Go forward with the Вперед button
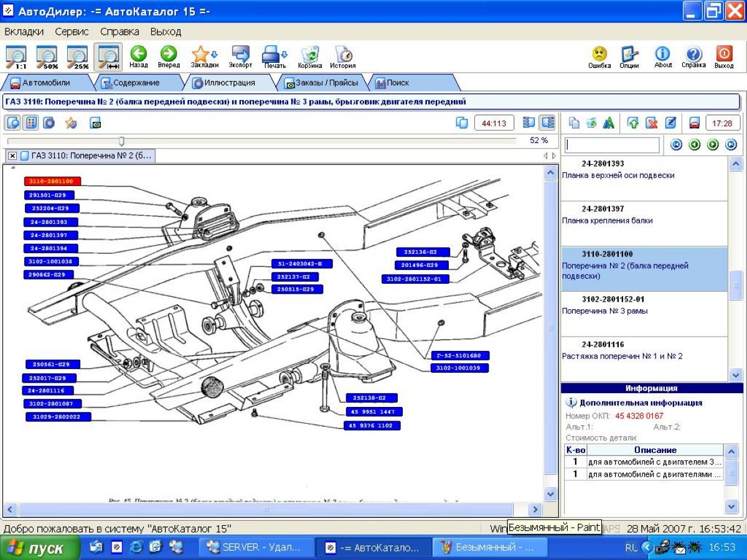This screenshot has width=747, height=560. pos(168,57)
